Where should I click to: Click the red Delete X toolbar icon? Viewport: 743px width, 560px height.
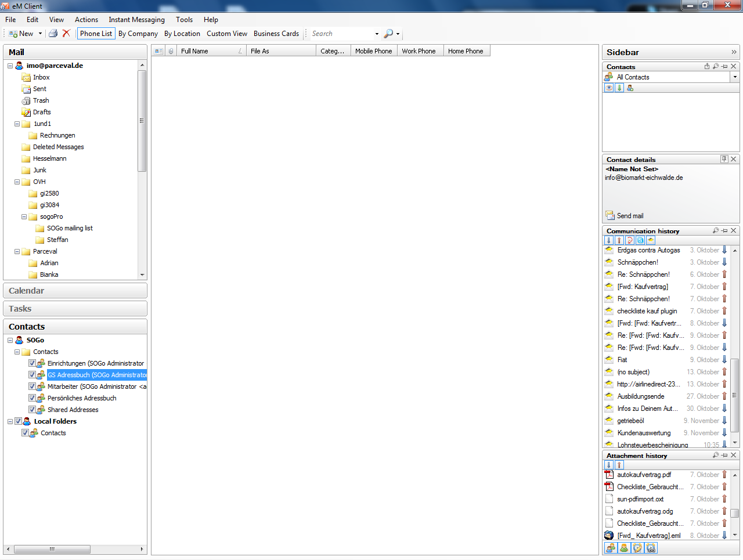(x=66, y=34)
